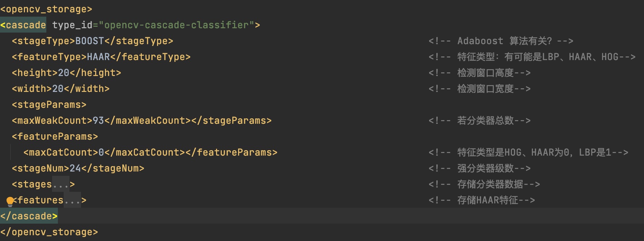Place cursor on stageNum value 24
The height and width of the screenshot is (241, 644).
75,169
